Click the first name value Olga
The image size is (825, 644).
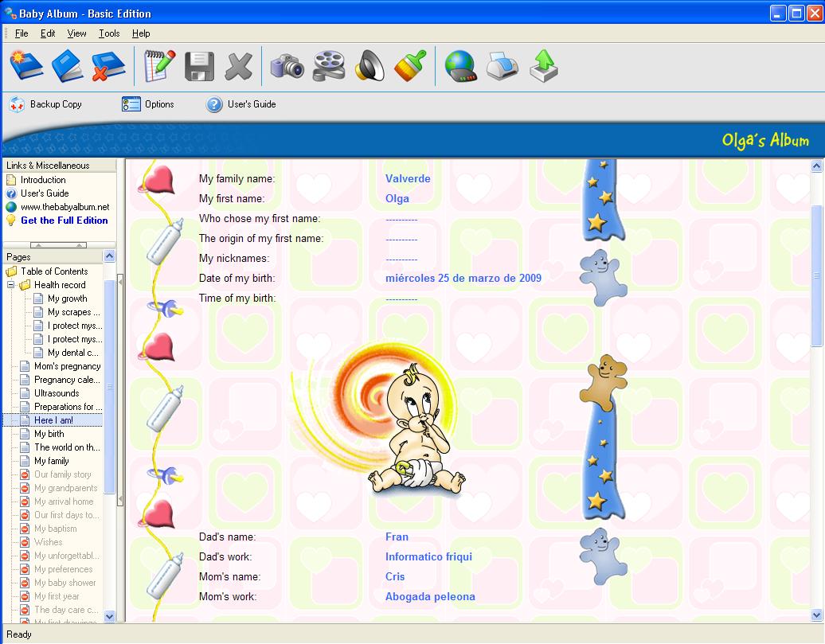(397, 198)
